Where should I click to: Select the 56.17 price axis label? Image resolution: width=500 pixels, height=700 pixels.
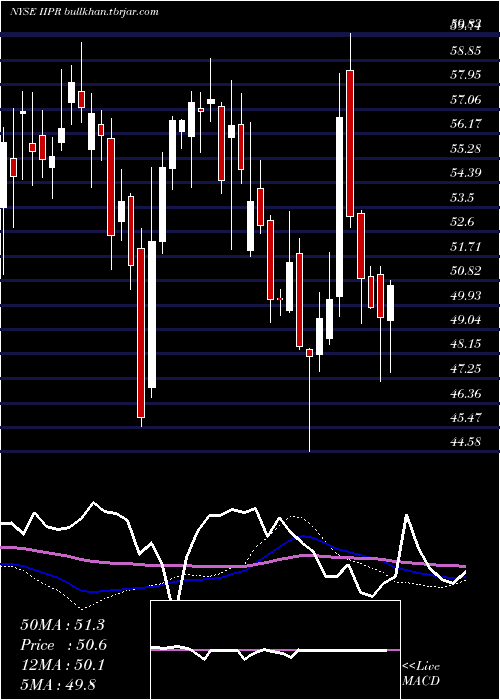466,123
